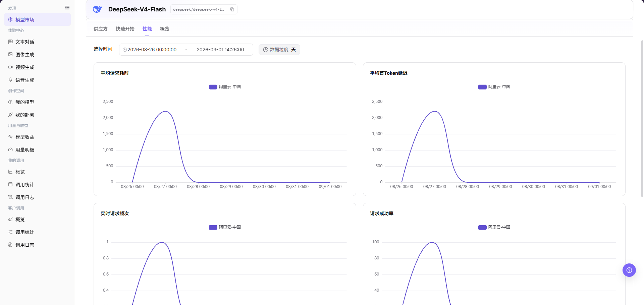644x305 pixels.
Task: Open the help button with question mark
Action: point(629,270)
